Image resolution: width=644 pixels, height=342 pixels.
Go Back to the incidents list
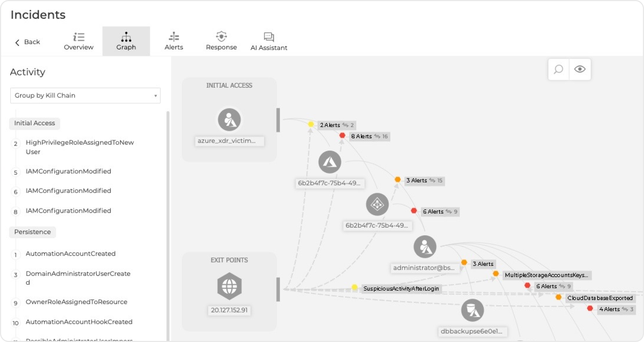[x=27, y=42]
